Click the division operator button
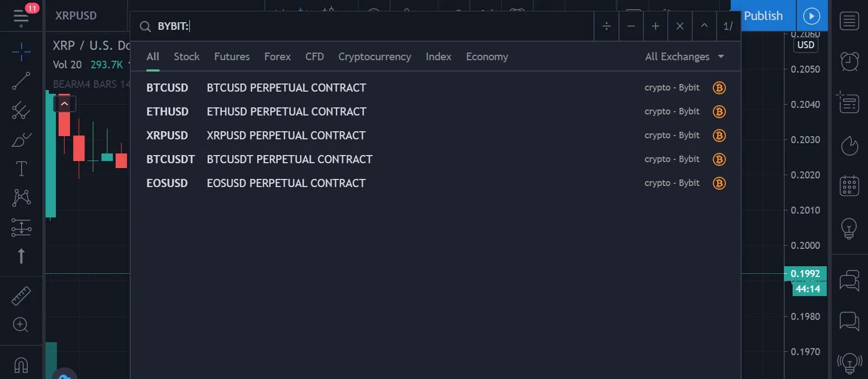 tap(607, 26)
